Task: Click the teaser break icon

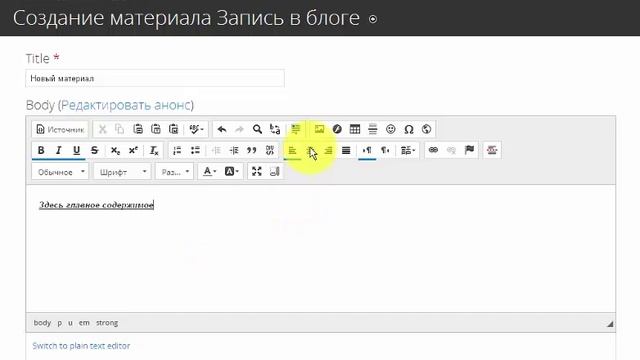Action: point(492,150)
